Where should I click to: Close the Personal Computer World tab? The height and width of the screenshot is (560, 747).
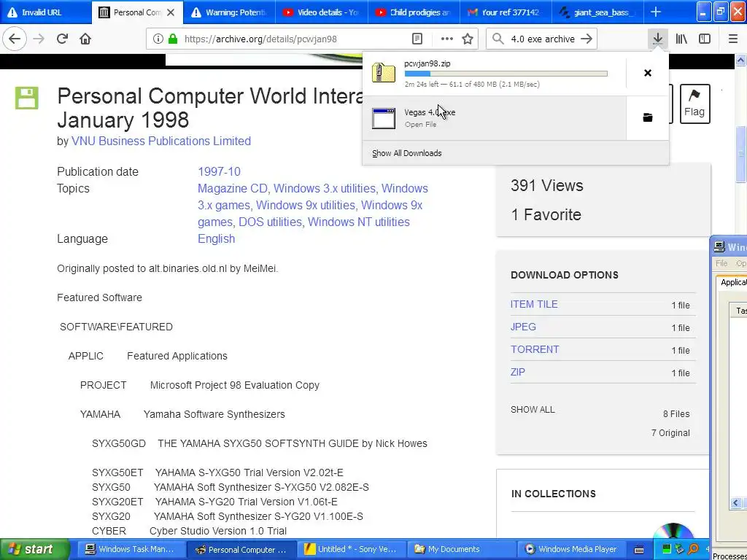click(171, 12)
